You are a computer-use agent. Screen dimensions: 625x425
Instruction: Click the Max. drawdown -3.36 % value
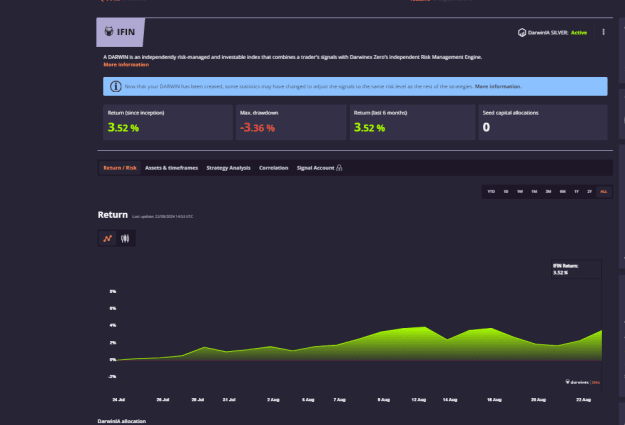tap(257, 128)
